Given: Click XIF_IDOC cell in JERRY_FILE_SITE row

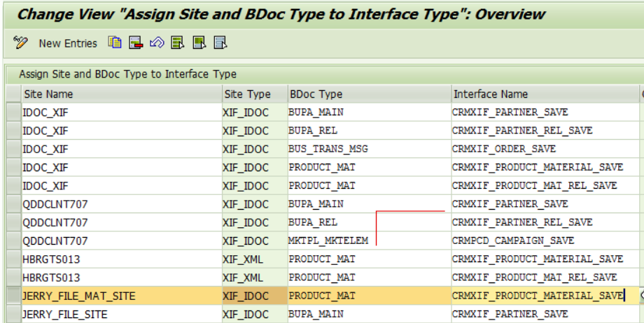Looking at the screenshot, I should coord(255,314).
